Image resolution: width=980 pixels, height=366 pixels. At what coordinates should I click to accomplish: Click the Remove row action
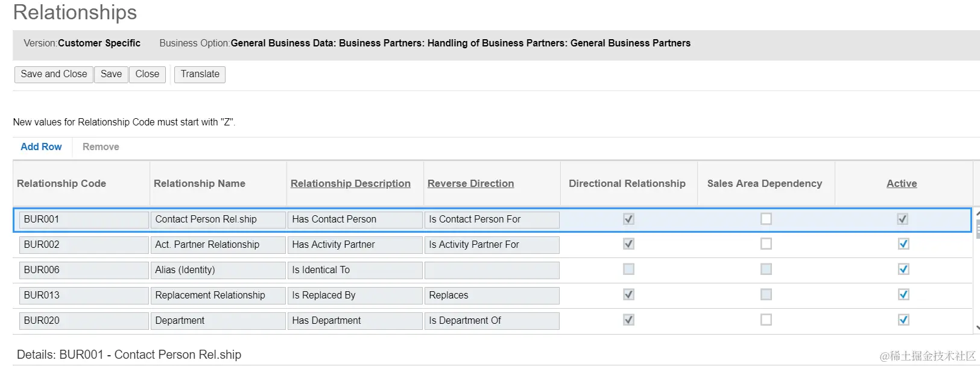tap(101, 147)
